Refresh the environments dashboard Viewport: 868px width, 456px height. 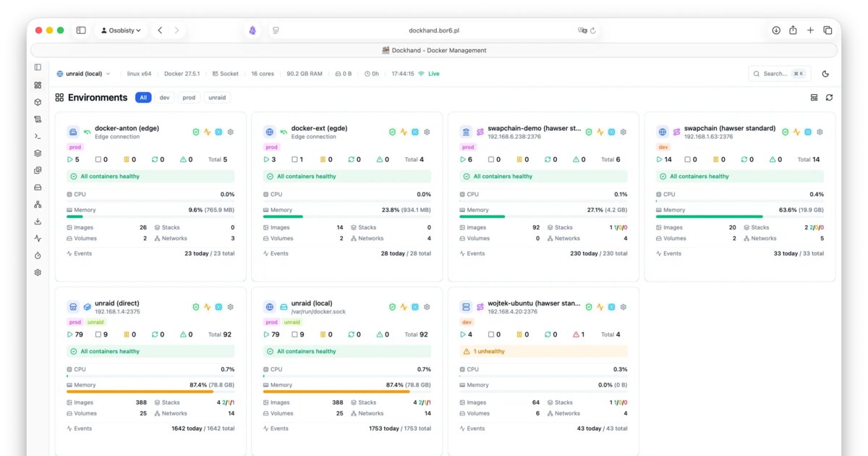point(829,98)
